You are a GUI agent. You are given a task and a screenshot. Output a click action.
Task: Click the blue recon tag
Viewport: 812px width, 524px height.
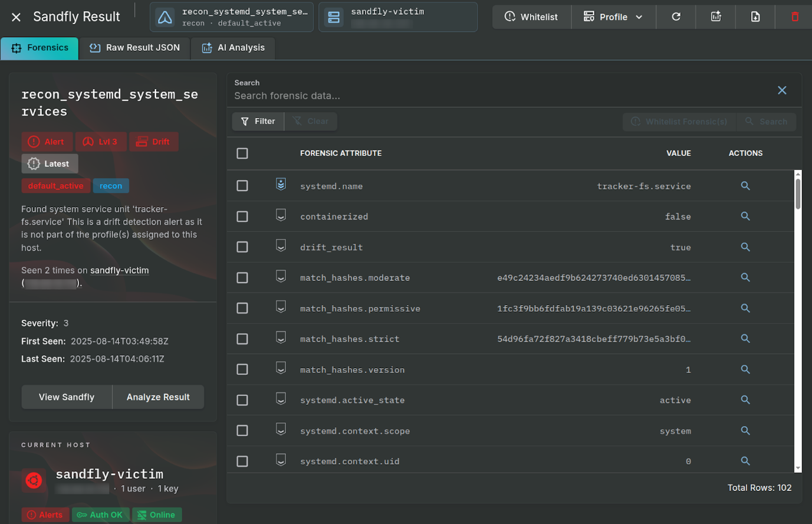pyautogui.click(x=111, y=186)
